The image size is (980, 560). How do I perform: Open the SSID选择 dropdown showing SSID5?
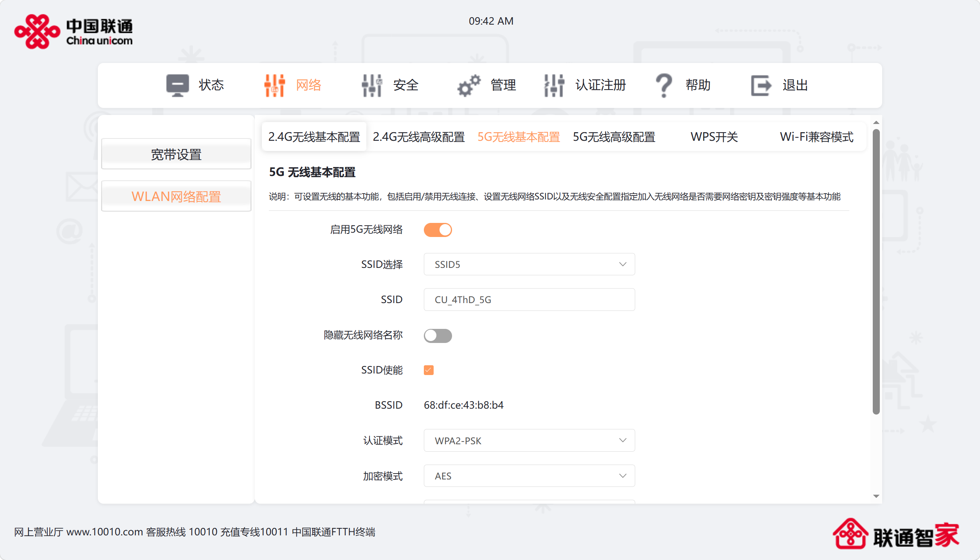pyautogui.click(x=529, y=264)
